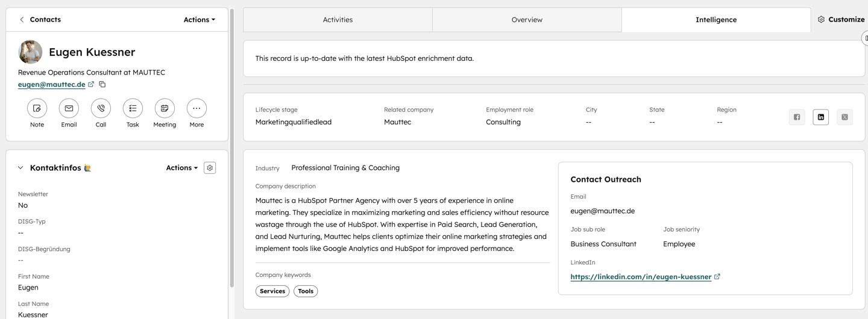Click the LinkedIn social icon
This screenshot has width=868, height=319.
[x=821, y=117]
